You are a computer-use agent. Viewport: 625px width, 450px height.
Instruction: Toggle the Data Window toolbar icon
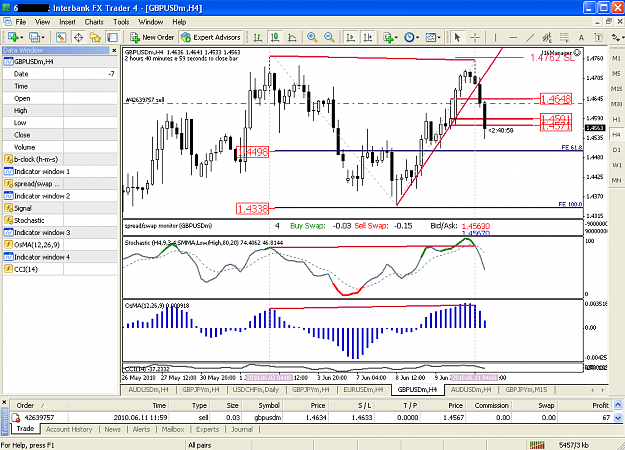pos(78,37)
